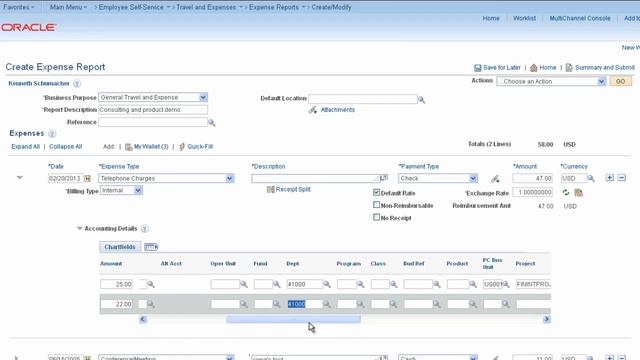Click the chartfields scroll right arrow
The image size is (640, 360).
pos(547,319)
